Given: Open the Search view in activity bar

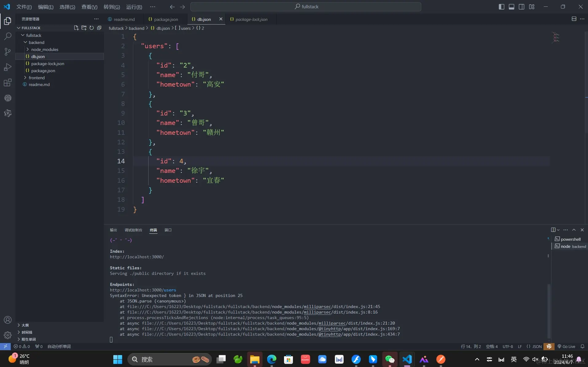Looking at the screenshot, I should coord(8,36).
